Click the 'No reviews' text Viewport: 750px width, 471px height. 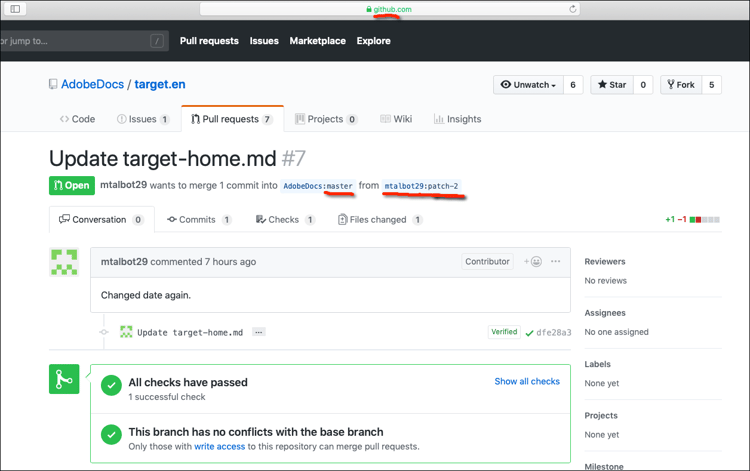pyautogui.click(x=606, y=281)
